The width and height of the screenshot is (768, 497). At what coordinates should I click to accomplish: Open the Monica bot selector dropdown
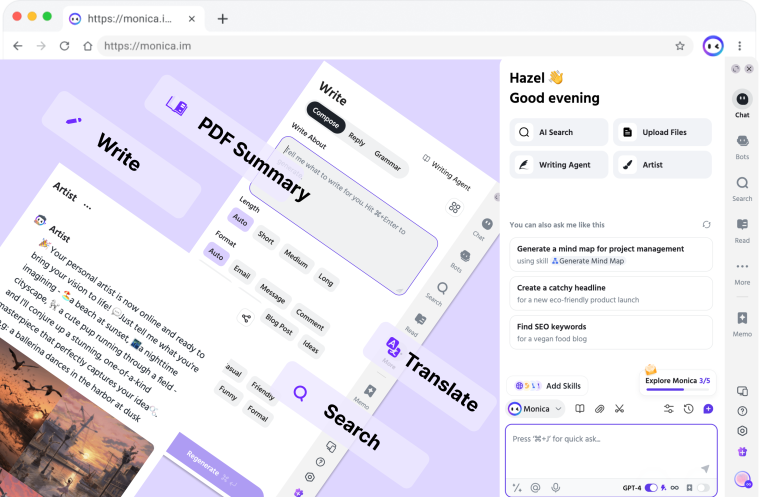[x=535, y=409]
